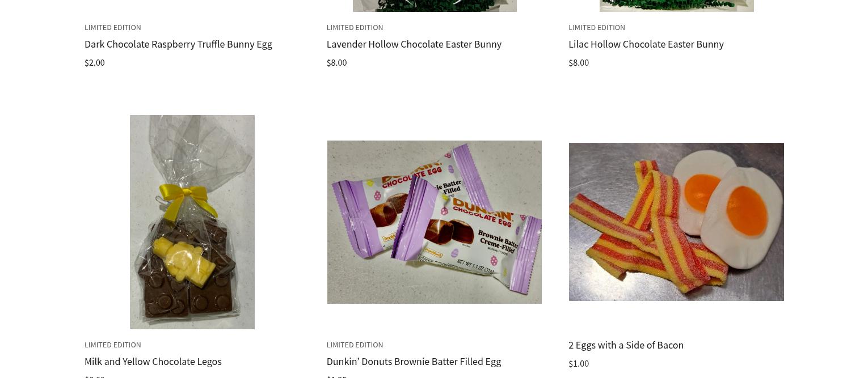
Task: Click Limited Edition label above Chocolate Legos
Action: [113, 345]
